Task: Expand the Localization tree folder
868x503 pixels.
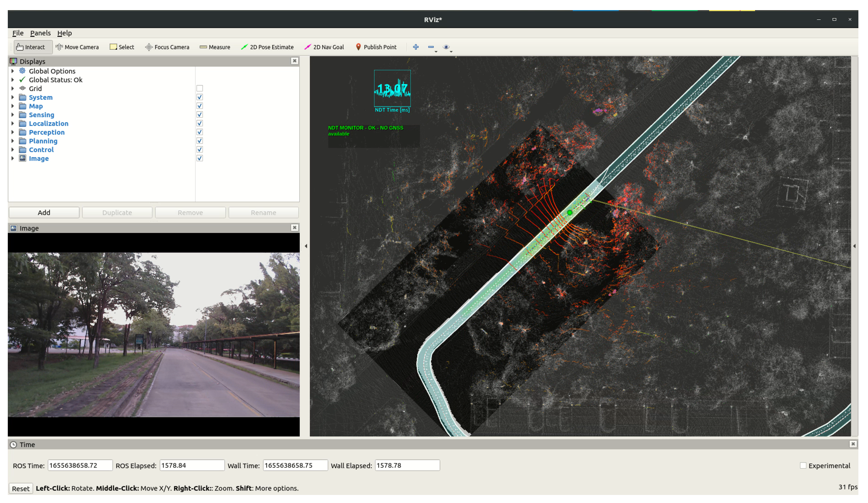Action: 13,123
